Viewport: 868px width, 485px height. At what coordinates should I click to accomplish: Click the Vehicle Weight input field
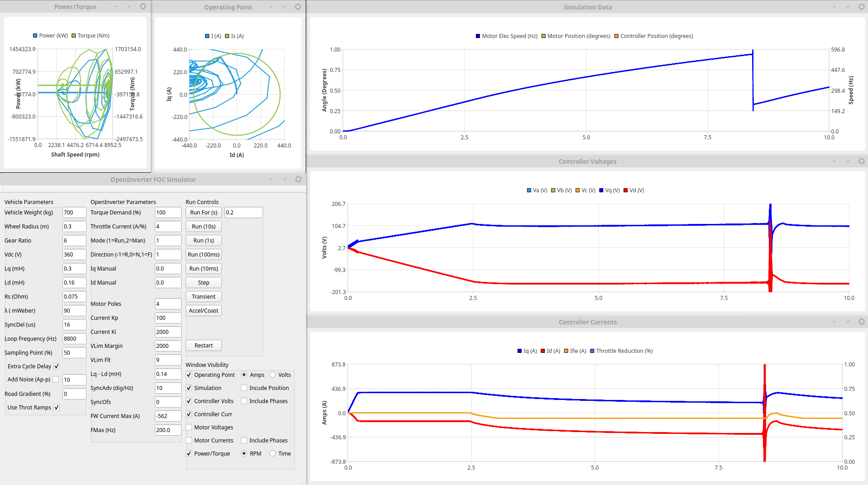74,212
